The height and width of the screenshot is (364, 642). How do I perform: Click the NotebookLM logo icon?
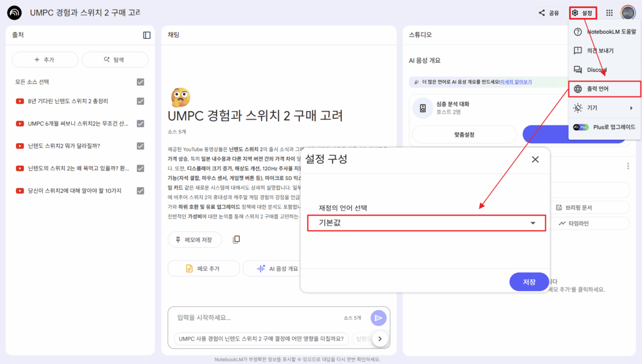point(15,12)
